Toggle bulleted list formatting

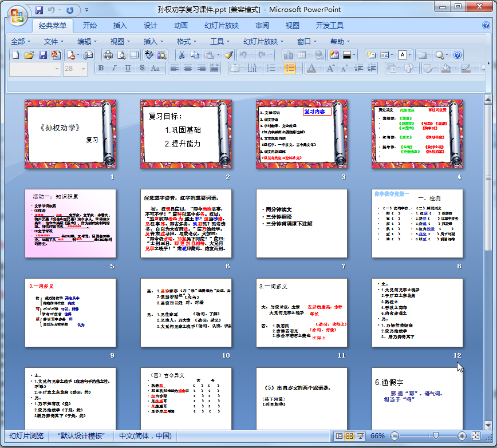289,68
